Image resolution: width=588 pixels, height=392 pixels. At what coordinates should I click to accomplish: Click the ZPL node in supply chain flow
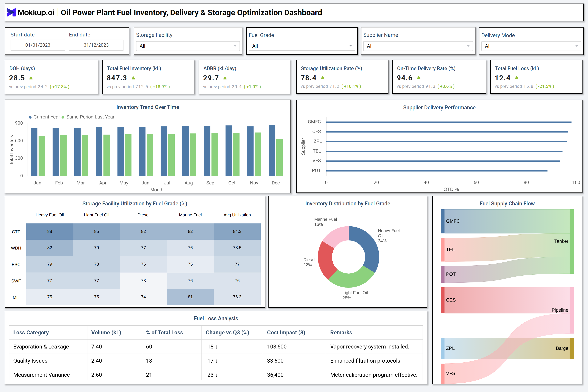tap(443, 348)
